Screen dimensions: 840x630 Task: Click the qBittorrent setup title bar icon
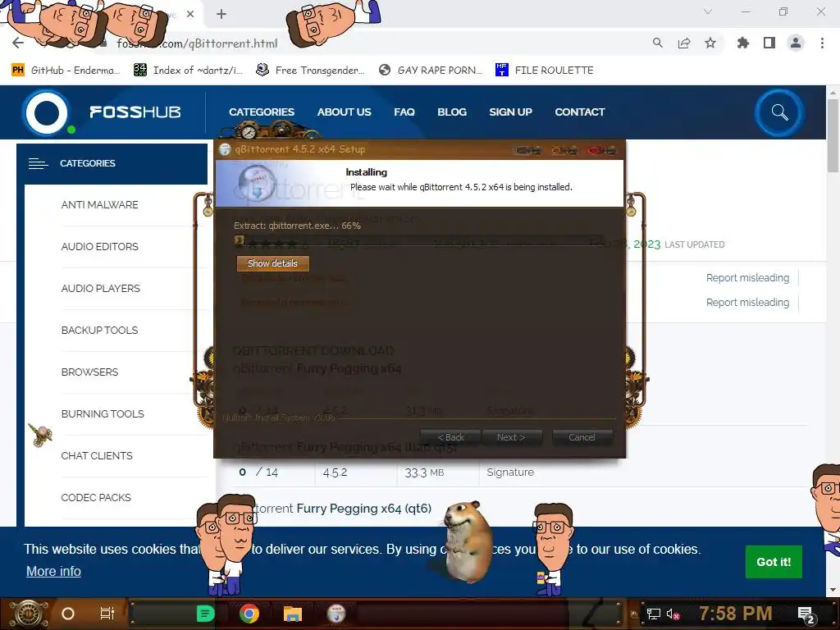pos(225,149)
